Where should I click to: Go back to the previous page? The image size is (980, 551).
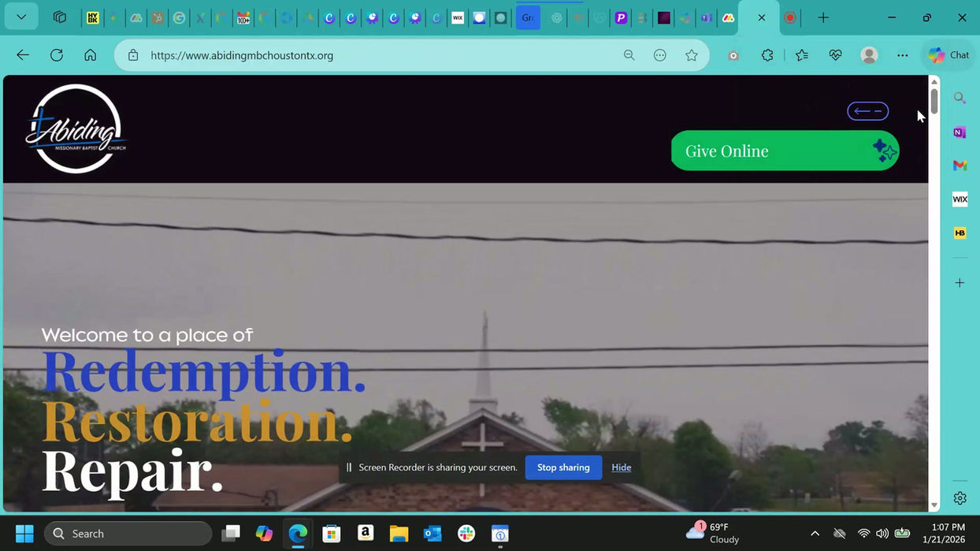pos(23,55)
